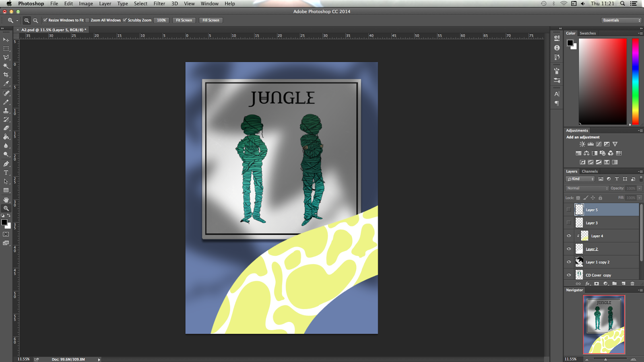Hide Layer 2 with eye icon
Viewport: 644px width, 362px height.
(569, 249)
